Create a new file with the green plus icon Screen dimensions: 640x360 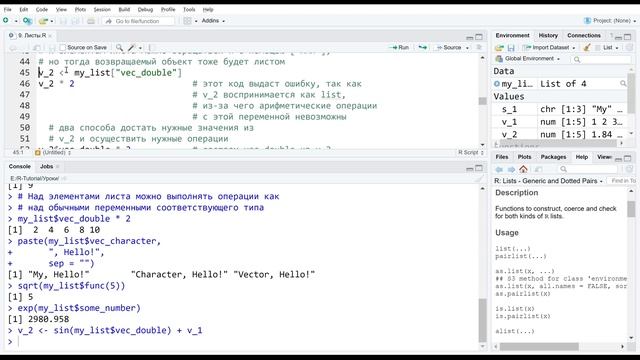tap(6, 20)
